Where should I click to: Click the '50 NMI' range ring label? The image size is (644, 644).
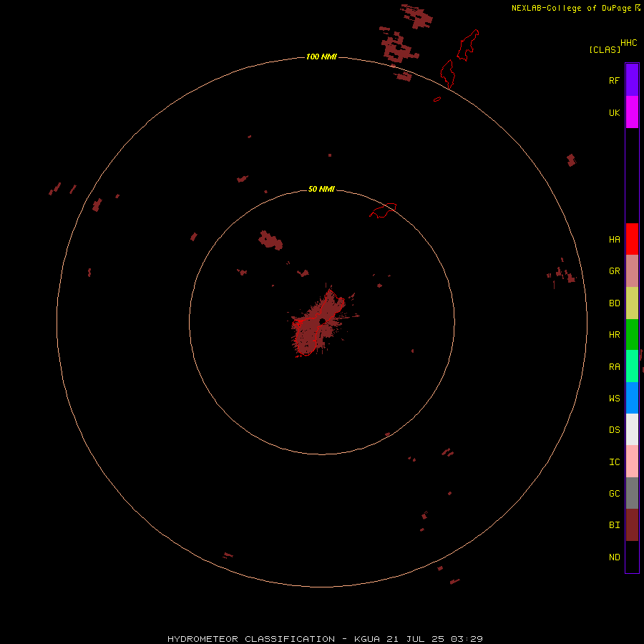tap(321, 189)
